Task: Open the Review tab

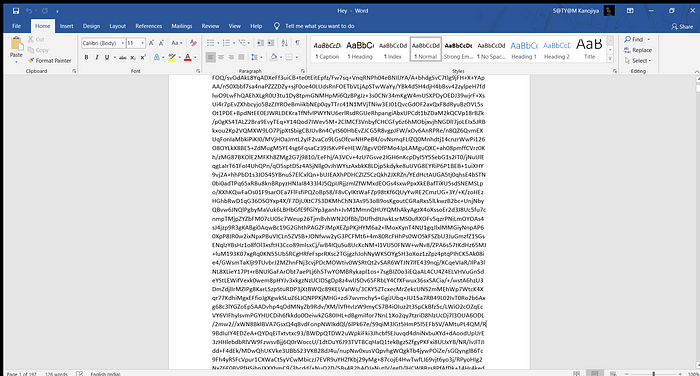Action: click(210, 26)
